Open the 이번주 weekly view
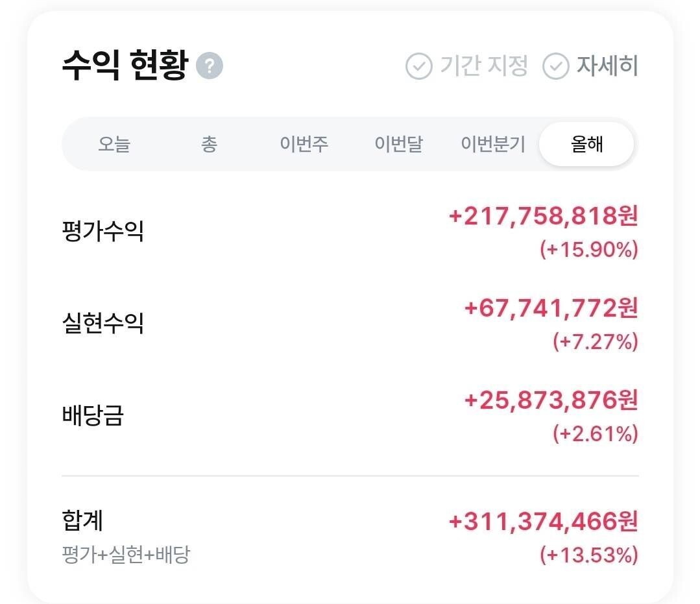The width and height of the screenshot is (700, 604). pyautogui.click(x=304, y=145)
